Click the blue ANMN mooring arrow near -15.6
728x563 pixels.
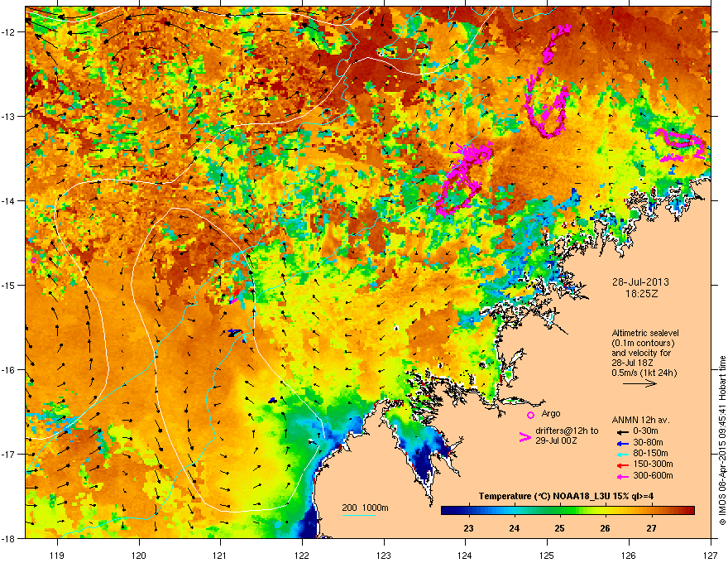235,332
